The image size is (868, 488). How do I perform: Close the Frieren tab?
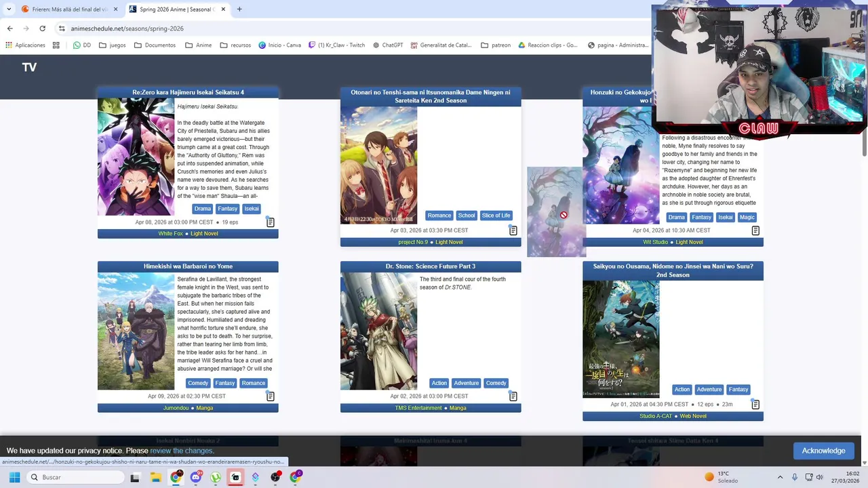point(115,9)
